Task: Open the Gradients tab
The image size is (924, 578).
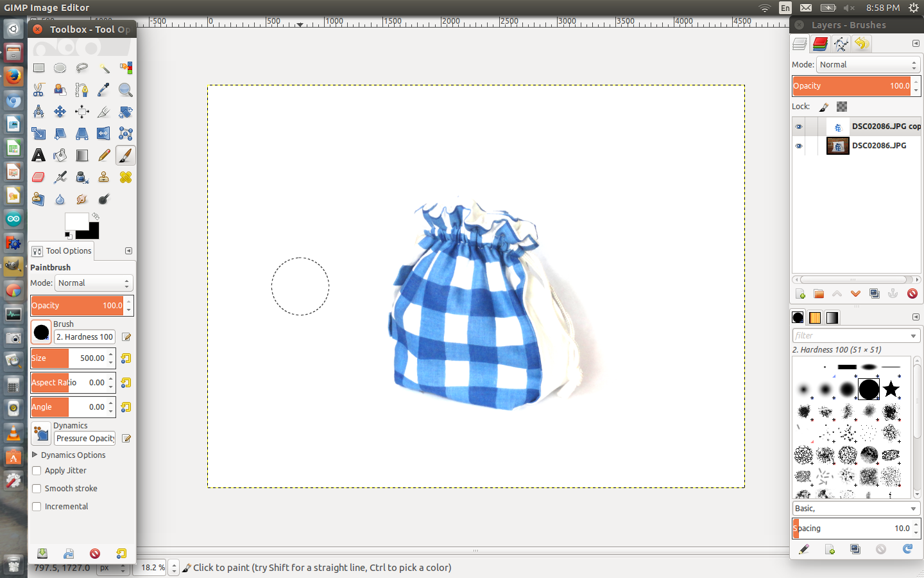Action: click(x=832, y=317)
